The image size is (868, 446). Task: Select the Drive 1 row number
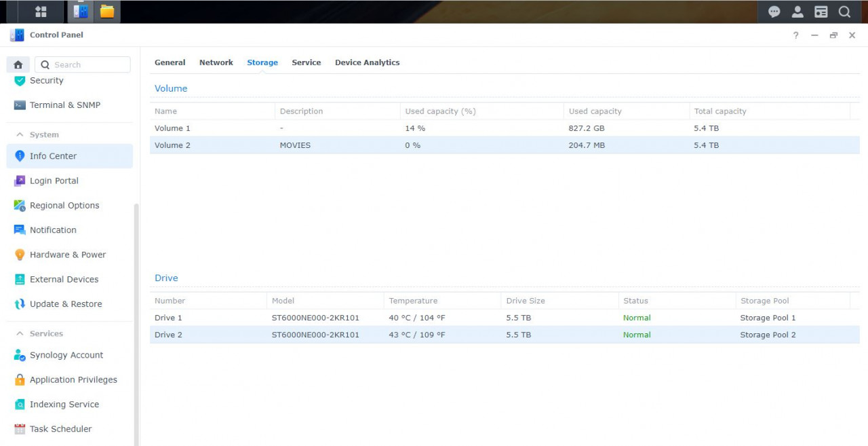(x=168, y=318)
